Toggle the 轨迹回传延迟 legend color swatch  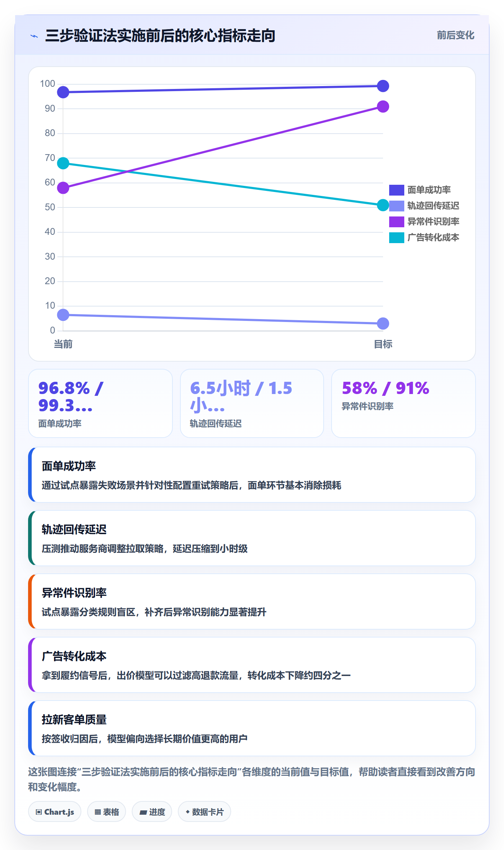396,206
